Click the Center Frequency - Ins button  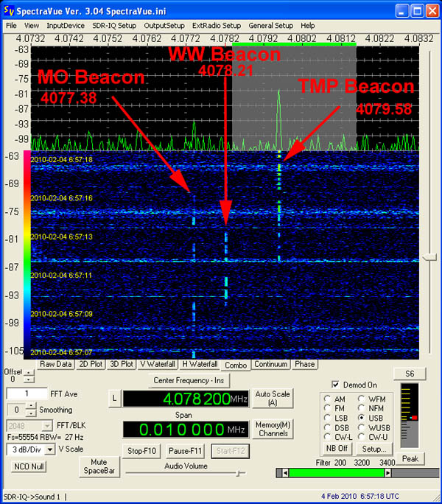pyautogui.click(x=189, y=380)
